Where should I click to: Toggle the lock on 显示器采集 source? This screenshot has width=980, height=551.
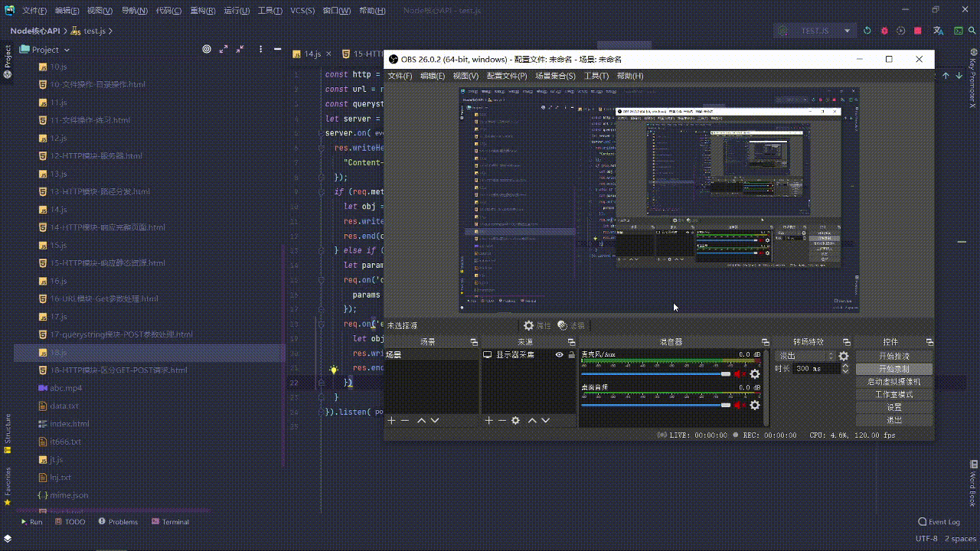click(571, 355)
